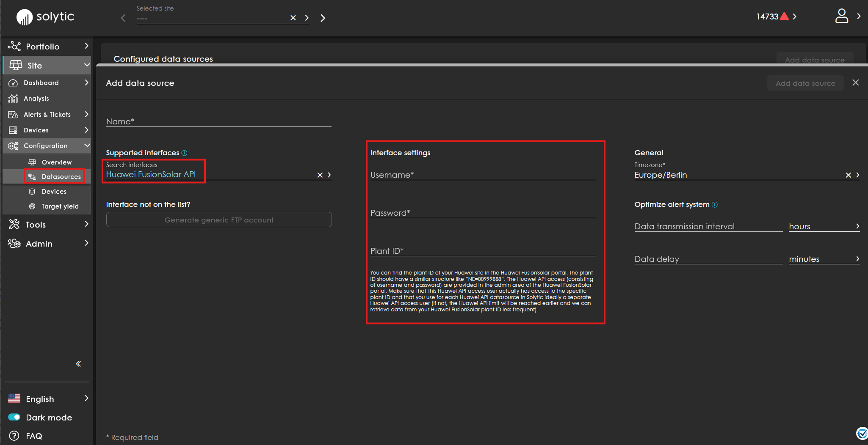Screen dimensions: 868x445
Task: Click the Tools icon in the sidebar
Action: pos(14,224)
